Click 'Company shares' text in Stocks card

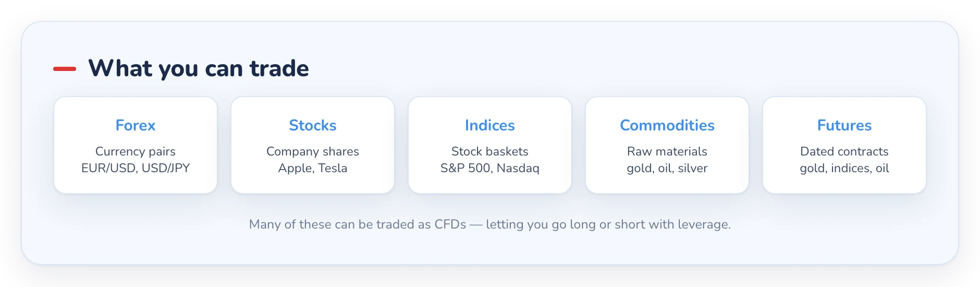[x=313, y=151]
